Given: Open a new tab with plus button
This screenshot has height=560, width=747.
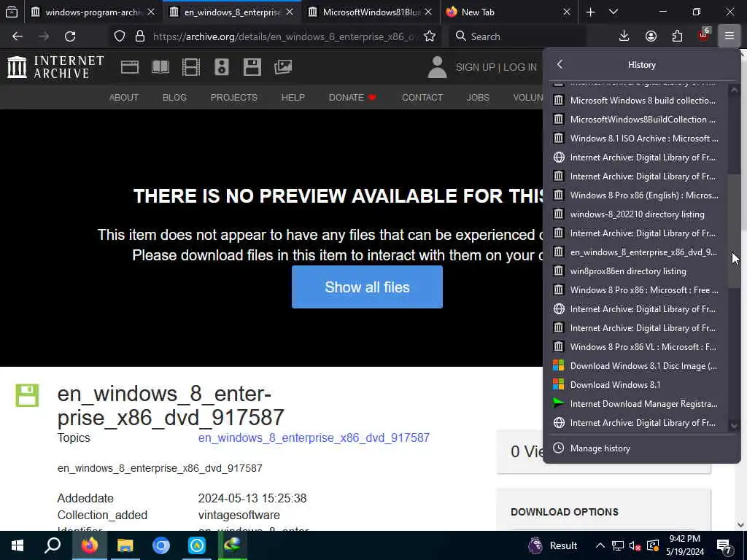Looking at the screenshot, I should [x=591, y=12].
